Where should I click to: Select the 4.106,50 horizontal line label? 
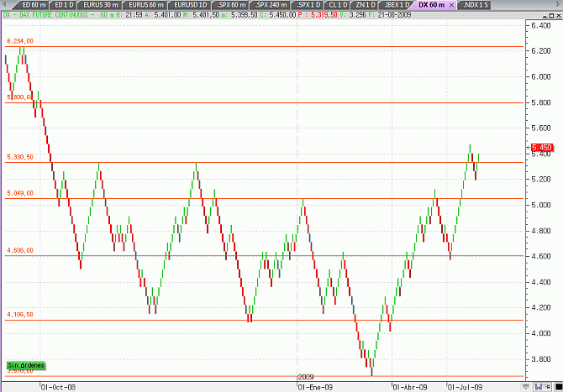pos(20,315)
